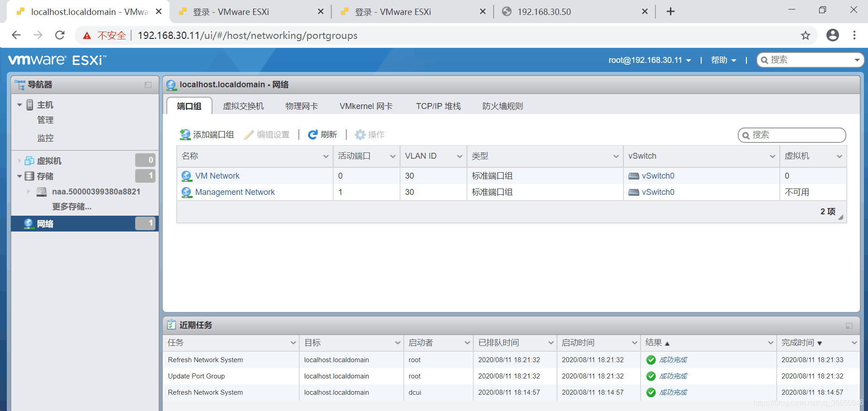
Task: Switch to the TCP/IP stacks tab
Action: (x=438, y=106)
